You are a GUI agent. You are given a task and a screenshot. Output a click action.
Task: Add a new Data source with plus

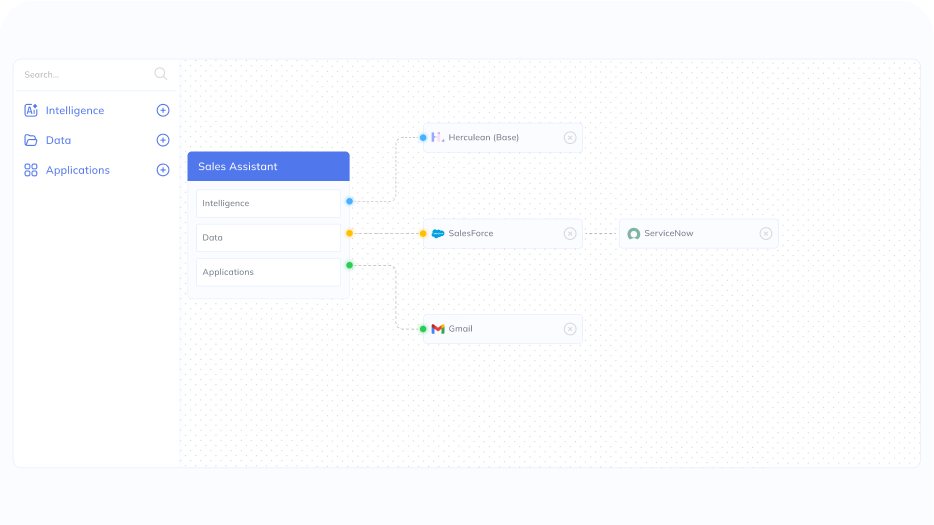pyautogui.click(x=163, y=141)
